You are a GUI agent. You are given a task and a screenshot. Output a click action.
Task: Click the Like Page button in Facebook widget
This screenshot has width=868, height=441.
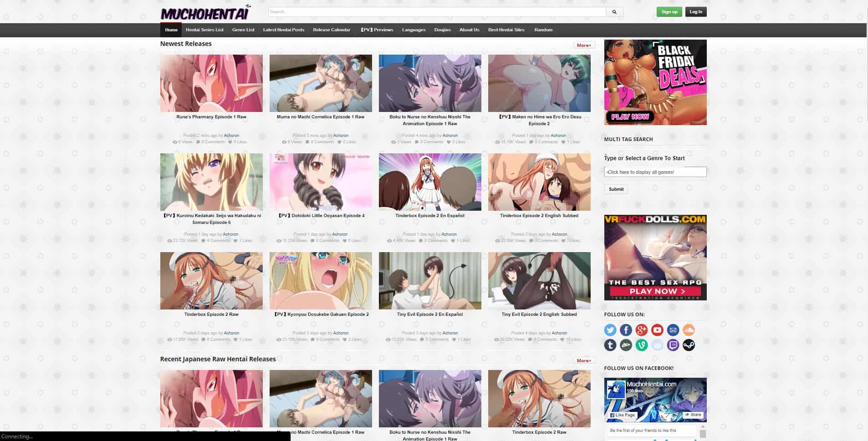click(x=622, y=415)
